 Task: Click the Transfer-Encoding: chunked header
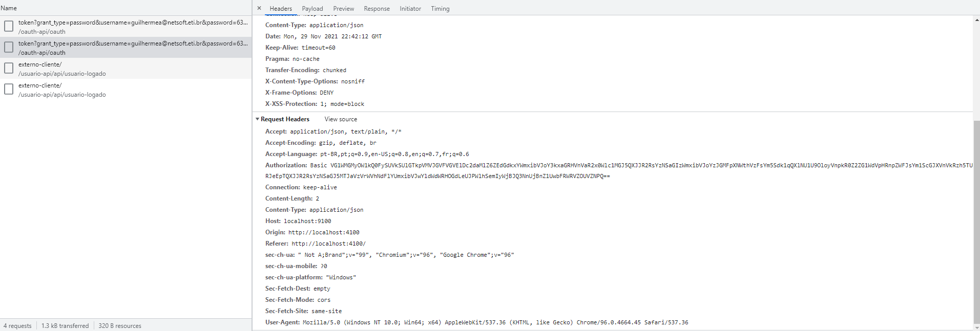[306, 70]
